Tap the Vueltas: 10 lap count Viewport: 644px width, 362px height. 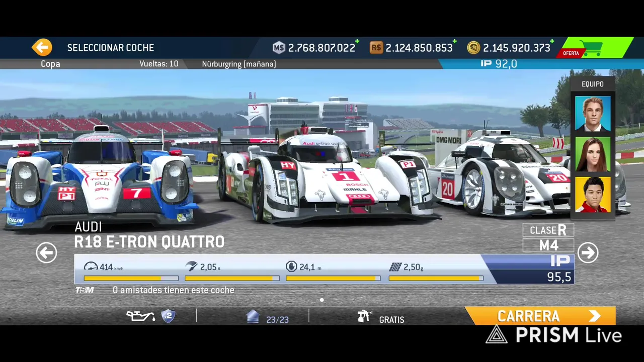158,64
